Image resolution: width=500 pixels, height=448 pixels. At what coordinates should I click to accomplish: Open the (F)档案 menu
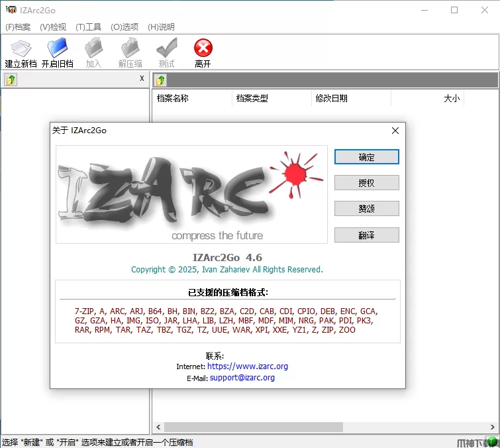coord(18,27)
